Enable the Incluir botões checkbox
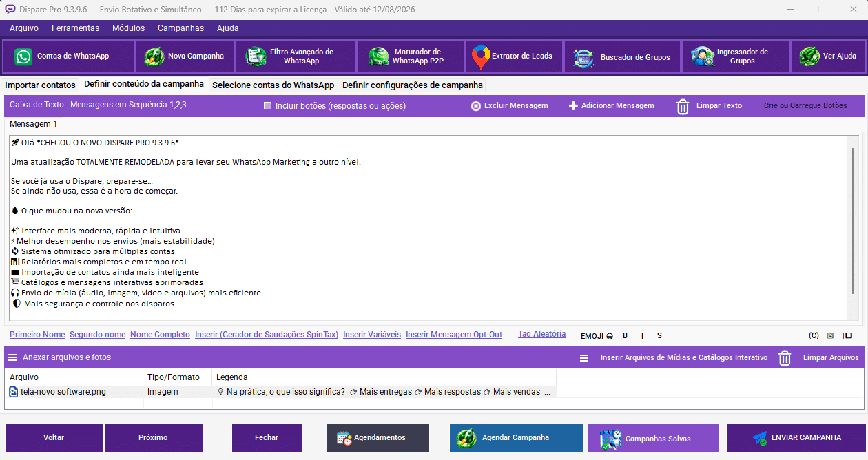This screenshot has width=868, height=460. pyautogui.click(x=268, y=106)
